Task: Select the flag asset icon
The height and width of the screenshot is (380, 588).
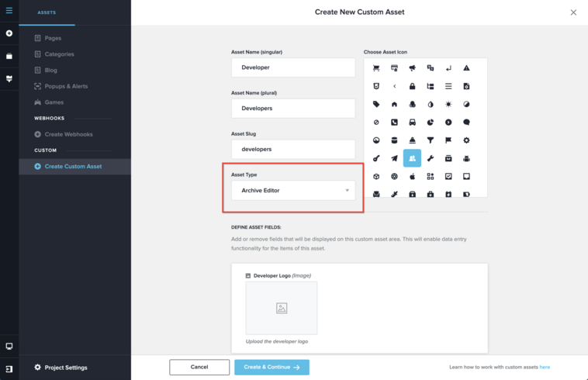Action: pyautogui.click(x=448, y=140)
